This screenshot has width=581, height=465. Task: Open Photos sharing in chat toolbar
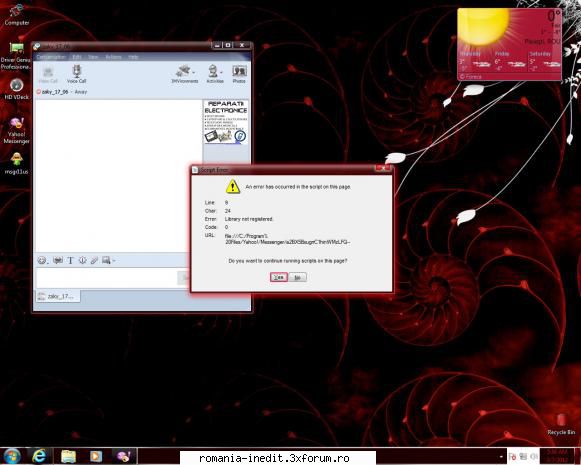pos(239,74)
